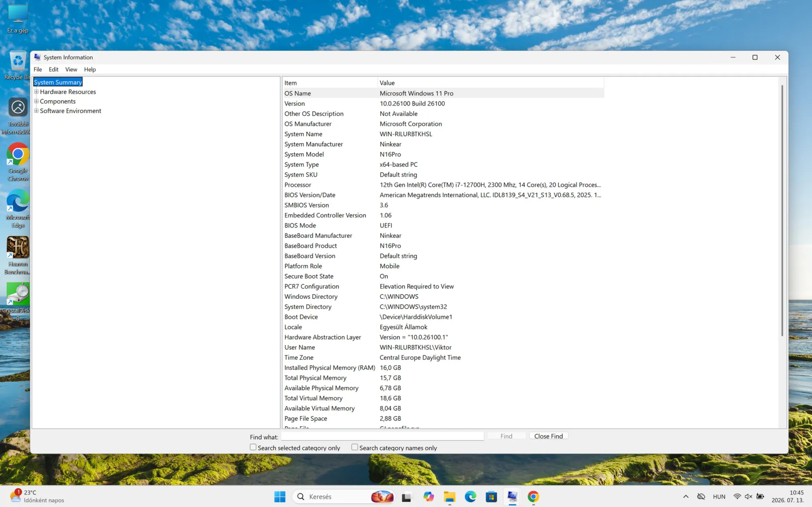Select the Embedded Controller Version row
812x507 pixels.
click(x=443, y=215)
